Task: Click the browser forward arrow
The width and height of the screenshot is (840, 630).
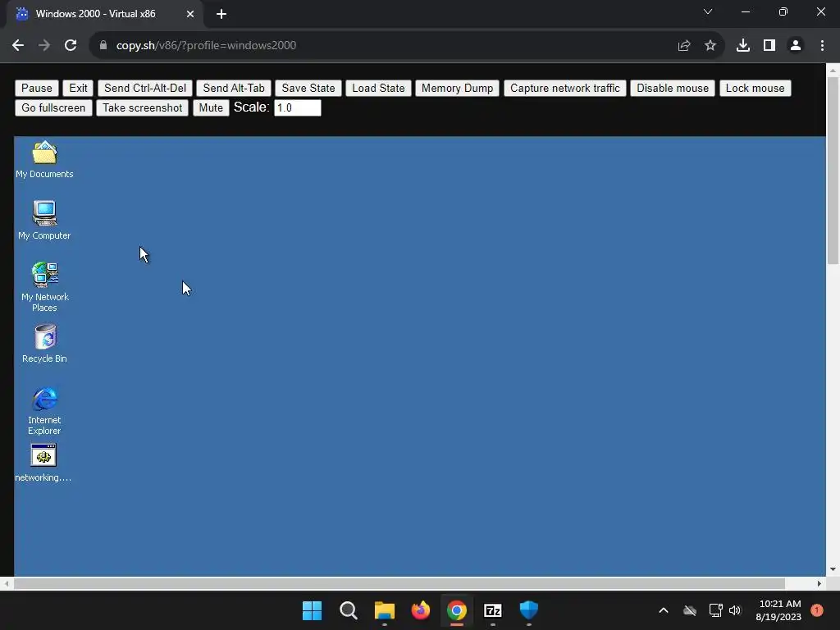Action: (x=44, y=45)
